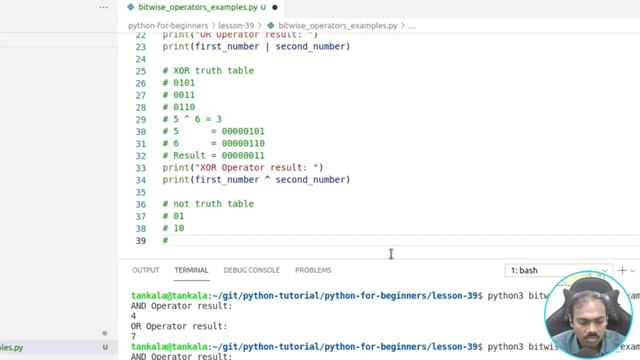Click the webcam overlay of the presenter
The height and width of the screenshot is (360, 640).
click(x=589, y=315)
